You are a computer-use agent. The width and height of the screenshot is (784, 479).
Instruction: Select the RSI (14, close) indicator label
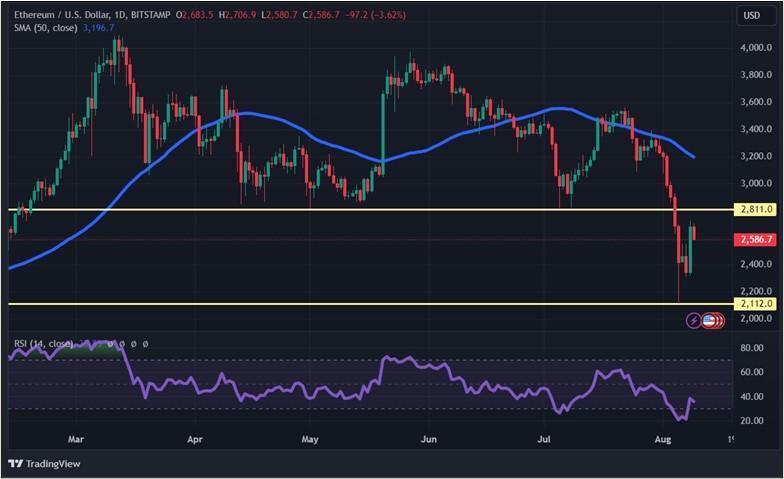pyautogui.click(x=44, y=344)
